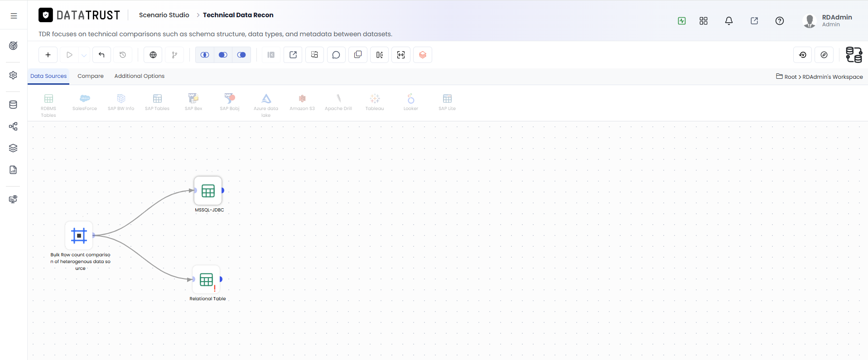Screen dimensions: 868x360
Task: Select the SAP Lite source
Action: click(x=447, y=102)
